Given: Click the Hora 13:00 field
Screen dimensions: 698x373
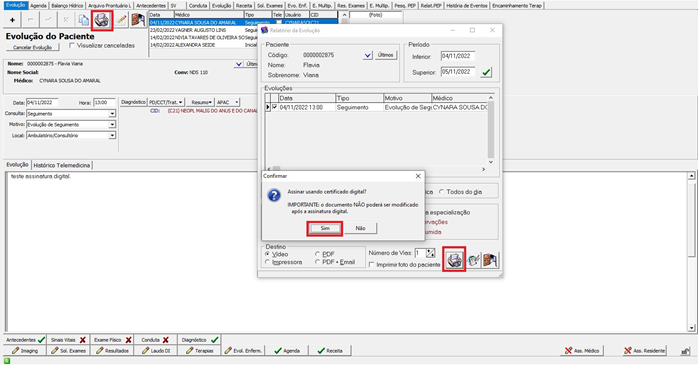Looking at the screenshot, I should 104,103.
